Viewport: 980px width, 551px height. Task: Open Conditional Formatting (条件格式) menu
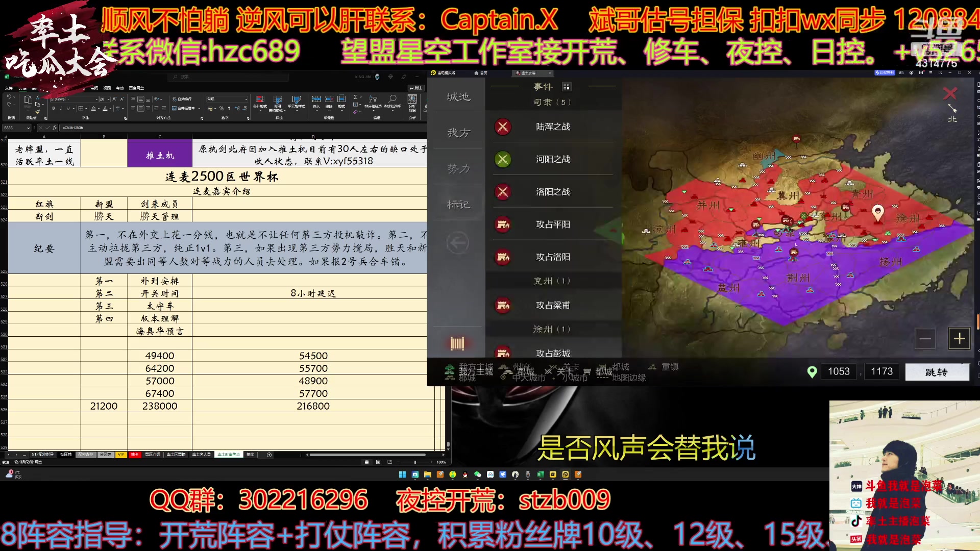click(x=260, y=104)
